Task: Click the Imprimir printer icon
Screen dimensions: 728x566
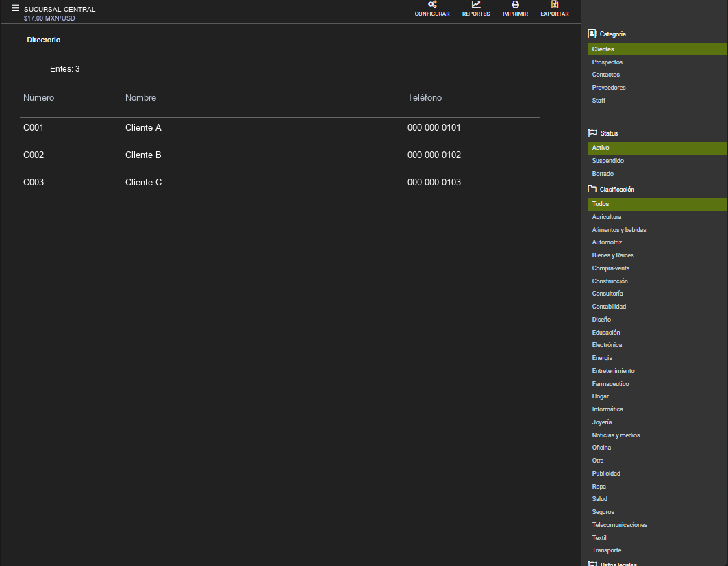Action: click(516, 5)
